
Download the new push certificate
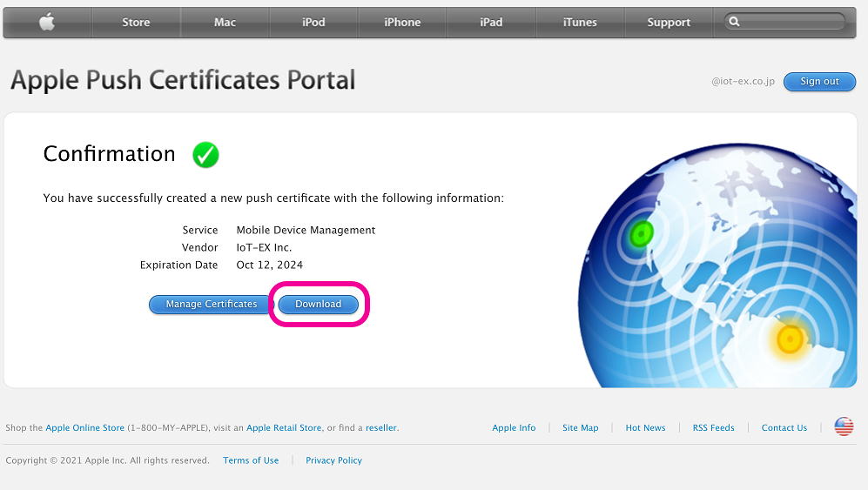[x=319, y=305]
